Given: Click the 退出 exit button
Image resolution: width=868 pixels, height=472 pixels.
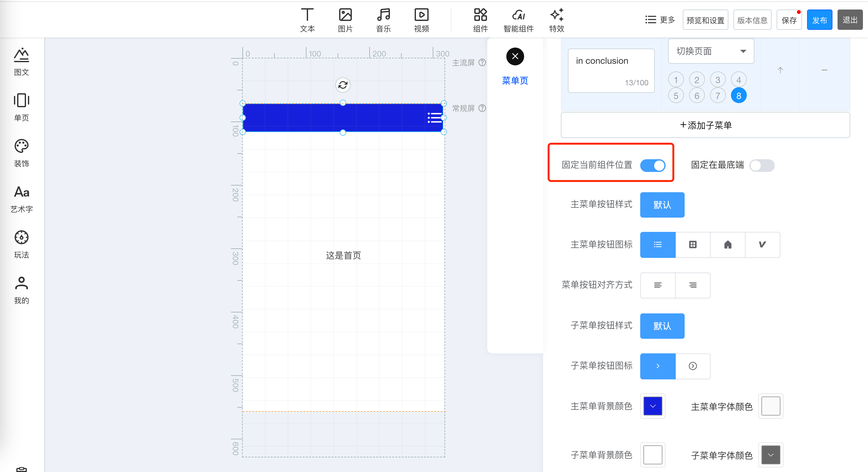Looking at the screenshot, I should pyautogui.click(x=850, y=20).
